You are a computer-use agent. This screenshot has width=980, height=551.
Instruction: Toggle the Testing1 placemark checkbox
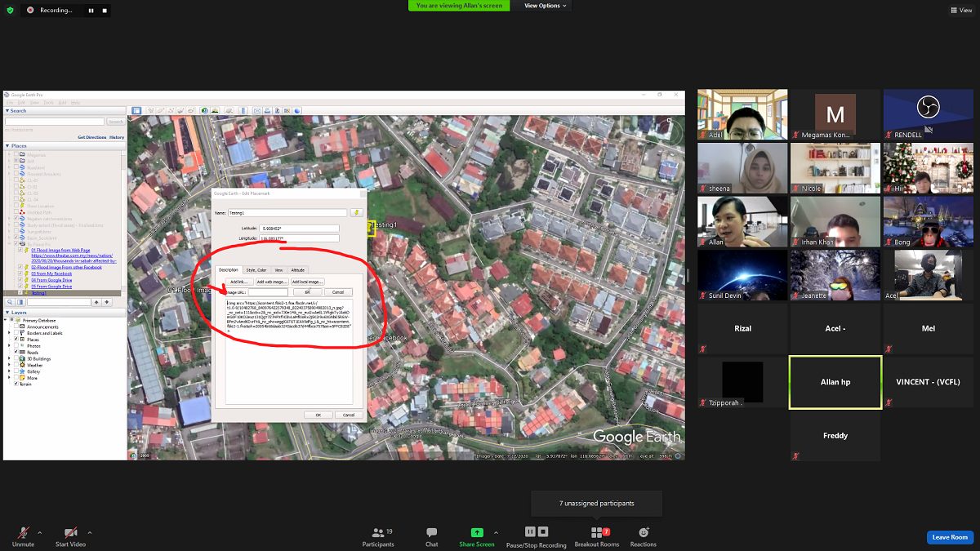click(x=22, y=293)
